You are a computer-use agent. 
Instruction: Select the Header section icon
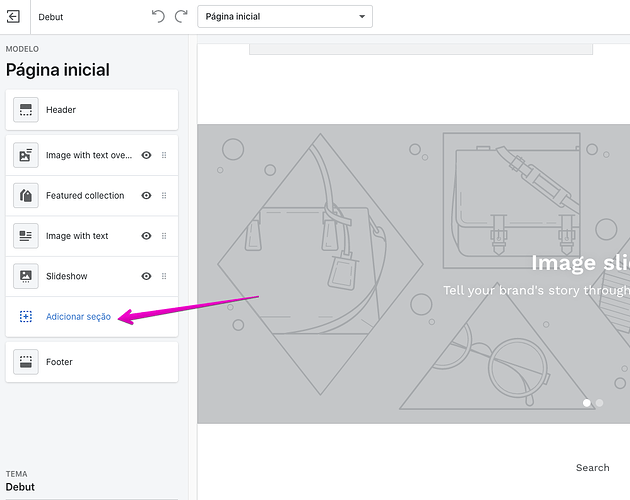(26, 110)
